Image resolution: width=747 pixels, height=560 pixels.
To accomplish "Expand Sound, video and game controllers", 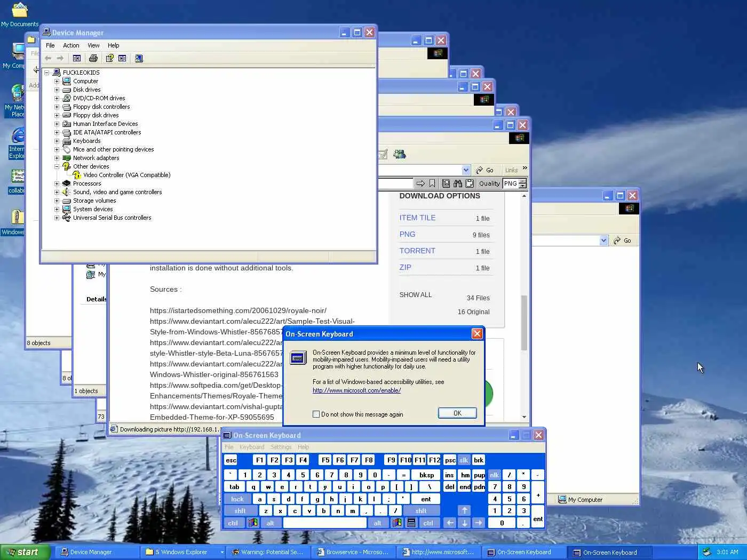I will coord(57,192).
